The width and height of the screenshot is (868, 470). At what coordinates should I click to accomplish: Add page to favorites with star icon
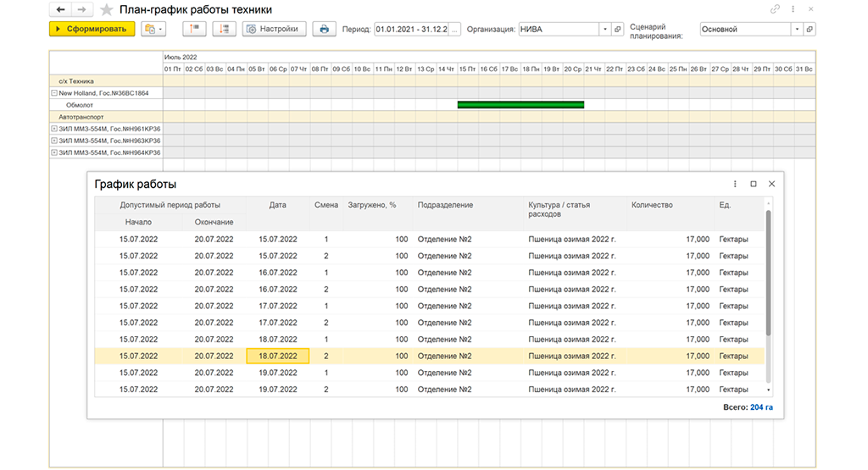click(107, 9)
